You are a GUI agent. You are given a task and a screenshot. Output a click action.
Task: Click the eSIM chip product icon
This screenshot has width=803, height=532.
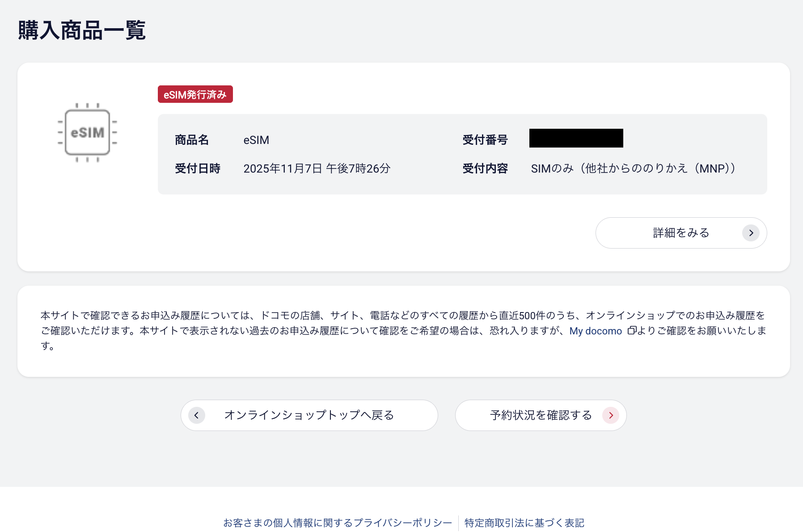tap(87, 133)
